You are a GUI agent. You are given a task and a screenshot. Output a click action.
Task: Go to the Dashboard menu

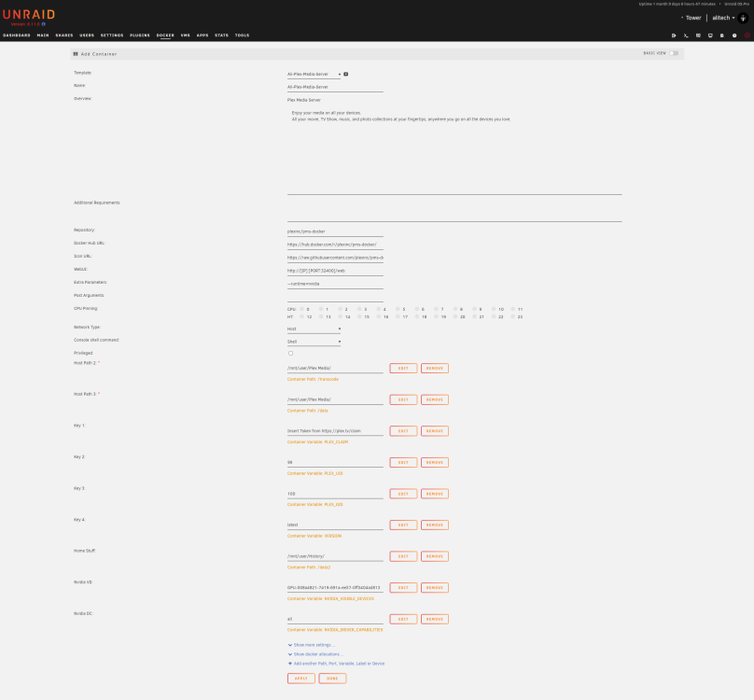[x=17, y=35]
